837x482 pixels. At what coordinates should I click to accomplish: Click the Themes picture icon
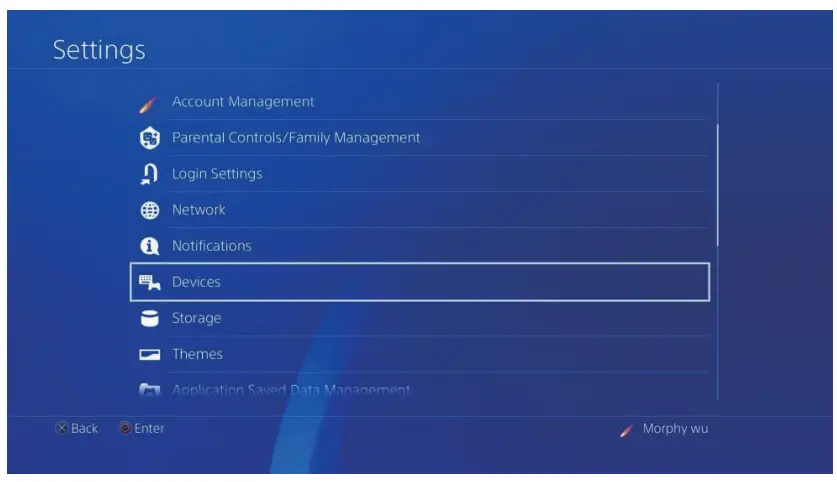point(149,354)
